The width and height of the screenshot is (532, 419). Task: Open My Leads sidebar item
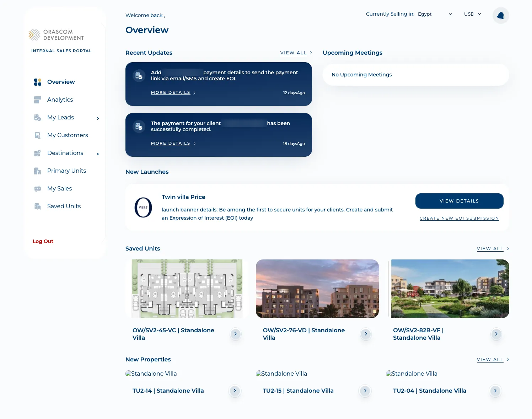point(60,118)
